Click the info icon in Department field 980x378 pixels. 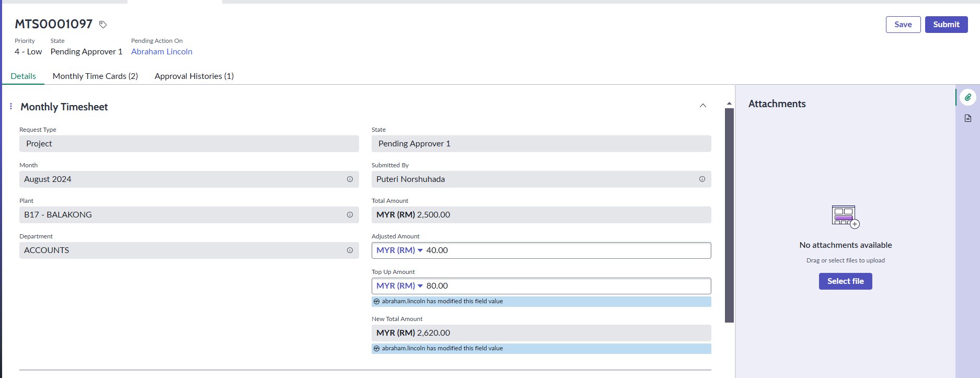click(350, 250)
